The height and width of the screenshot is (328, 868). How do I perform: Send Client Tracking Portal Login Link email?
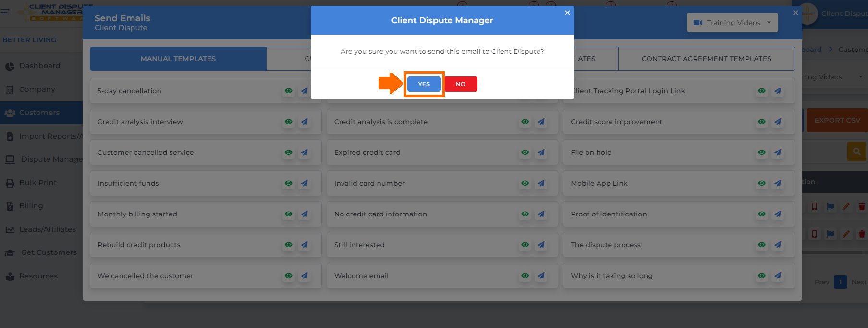pos(778,91)
